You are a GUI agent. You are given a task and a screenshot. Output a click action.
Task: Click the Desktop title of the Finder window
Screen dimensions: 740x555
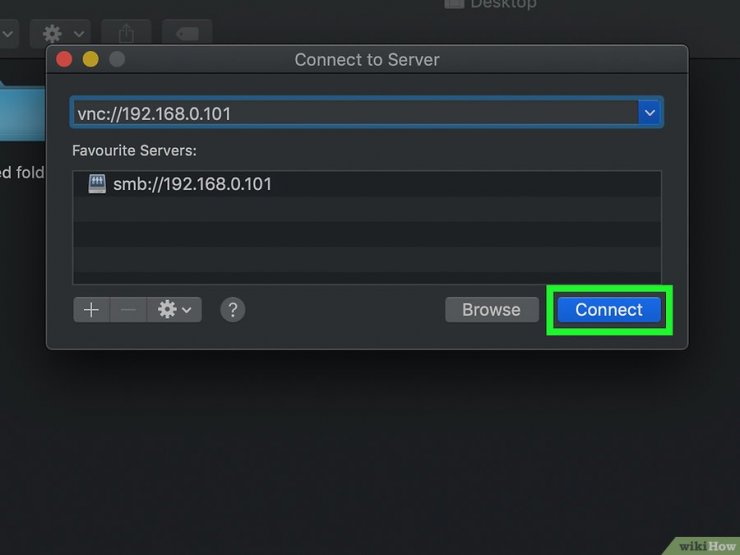point(503,4)
